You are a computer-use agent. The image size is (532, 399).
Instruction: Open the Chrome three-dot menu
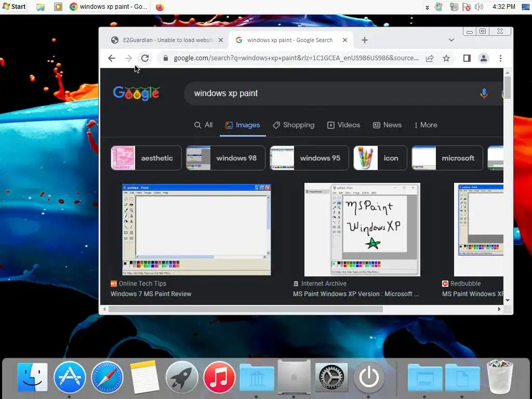point(500,58)
